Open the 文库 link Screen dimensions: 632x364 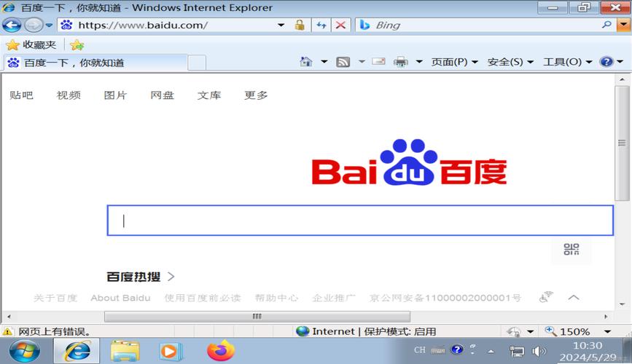[208, 95]
